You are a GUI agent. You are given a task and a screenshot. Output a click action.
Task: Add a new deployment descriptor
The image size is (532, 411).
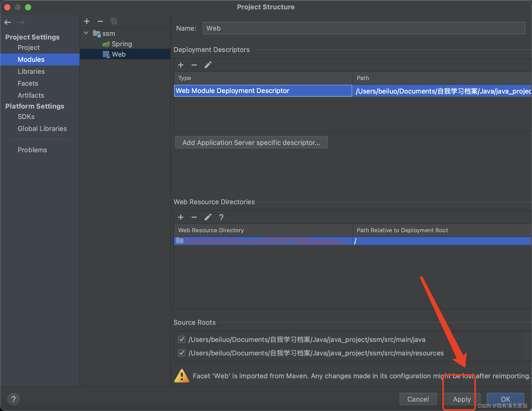point(181,65)
